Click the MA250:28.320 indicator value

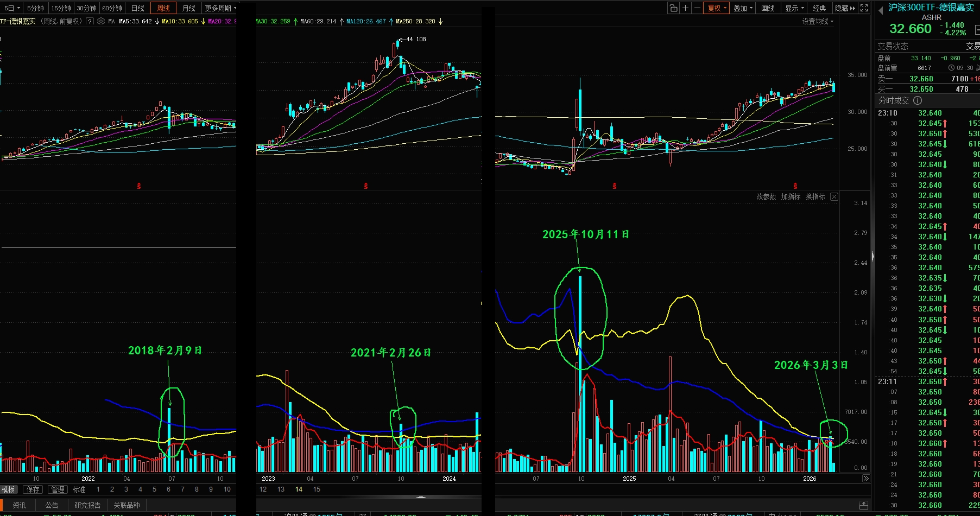[415, 21]
